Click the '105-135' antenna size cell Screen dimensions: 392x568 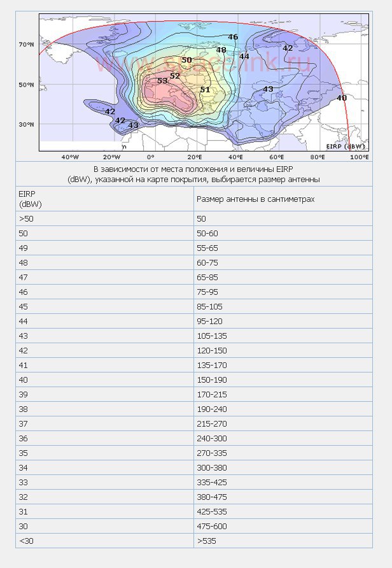[283, 336]
